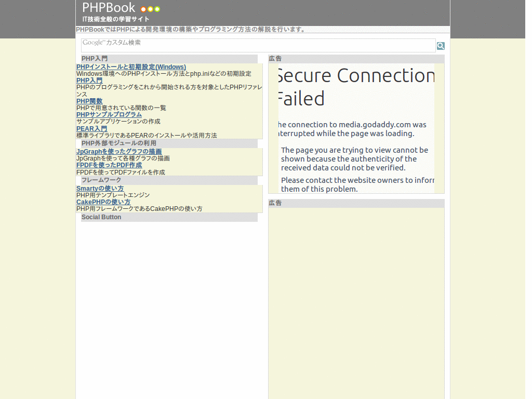
Task: Open FPDFを使ったPDF作成 link
Action: 109,165
